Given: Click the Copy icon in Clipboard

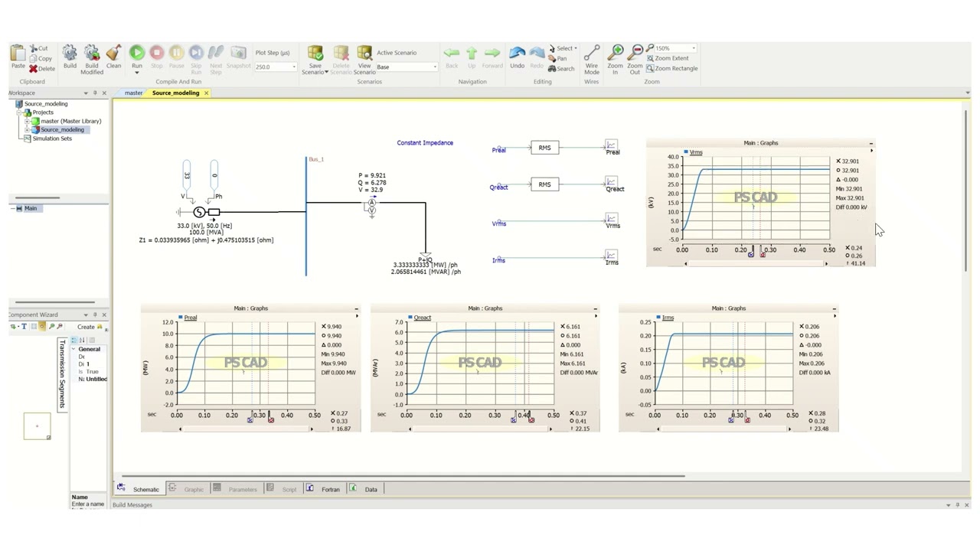Looking at the screenshot, I should 33,58.
